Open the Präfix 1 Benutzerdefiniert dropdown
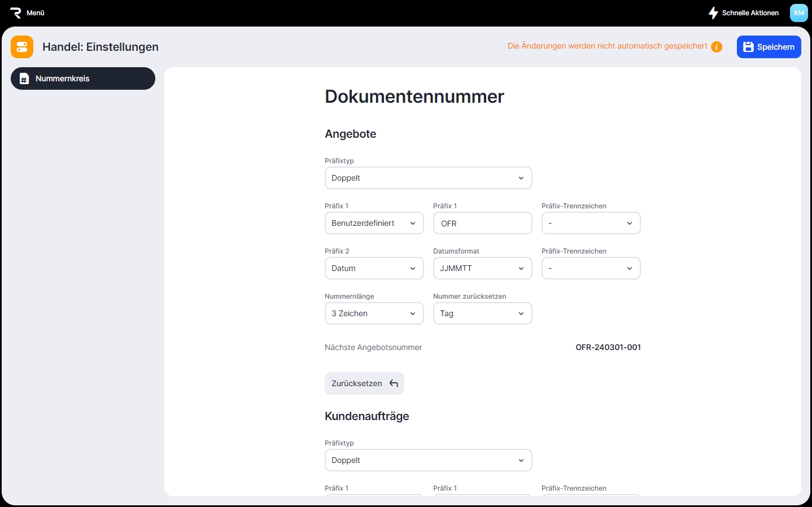 click(x=374, y=223)
